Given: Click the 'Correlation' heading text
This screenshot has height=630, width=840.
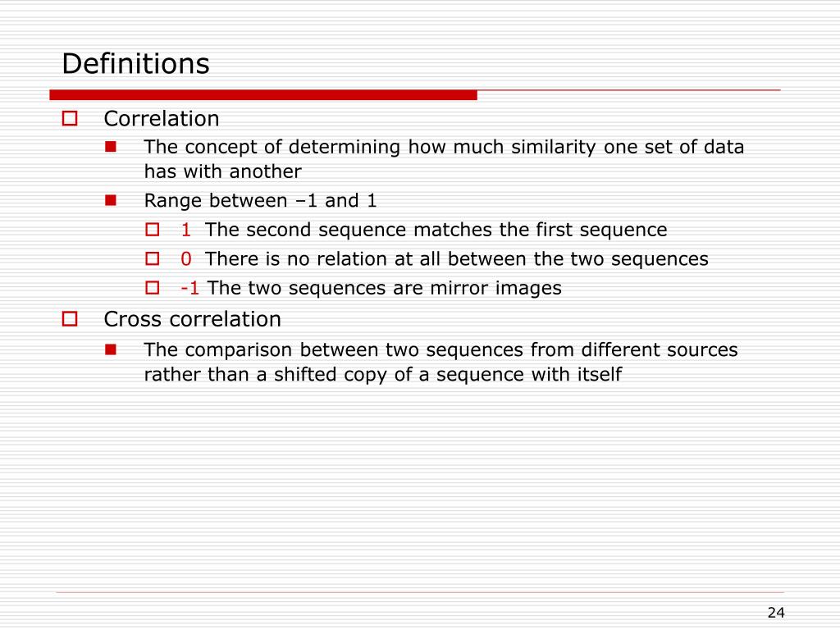Looking at the screenshot, I should pos(162,118).
